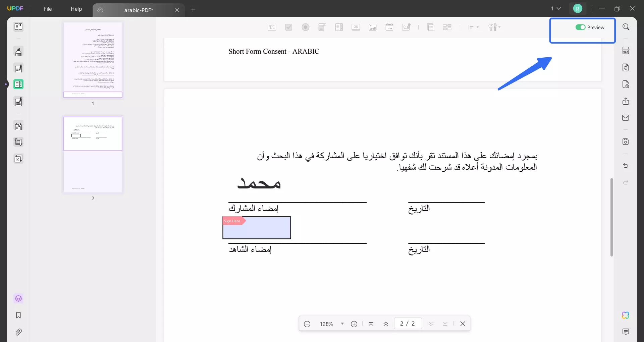Open the OCR tool in the right sidebar
The width and height of the screenshot is (644, 342).
pos(626,50)
